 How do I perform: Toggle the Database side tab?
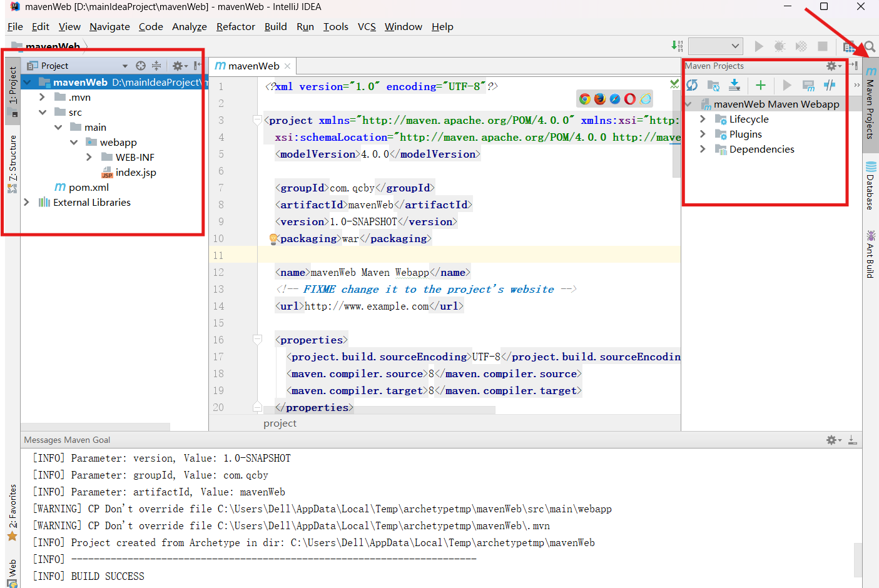click(870, 185)
